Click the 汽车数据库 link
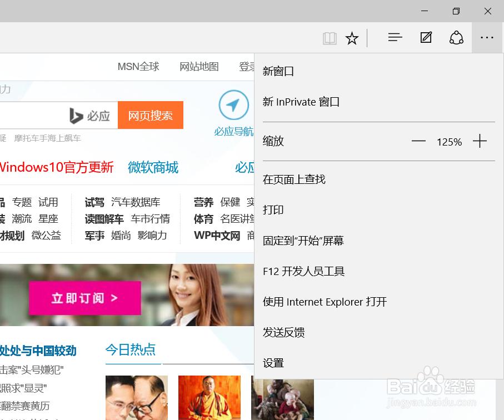Viewport: 504px width, 420px height. point(136,202)
